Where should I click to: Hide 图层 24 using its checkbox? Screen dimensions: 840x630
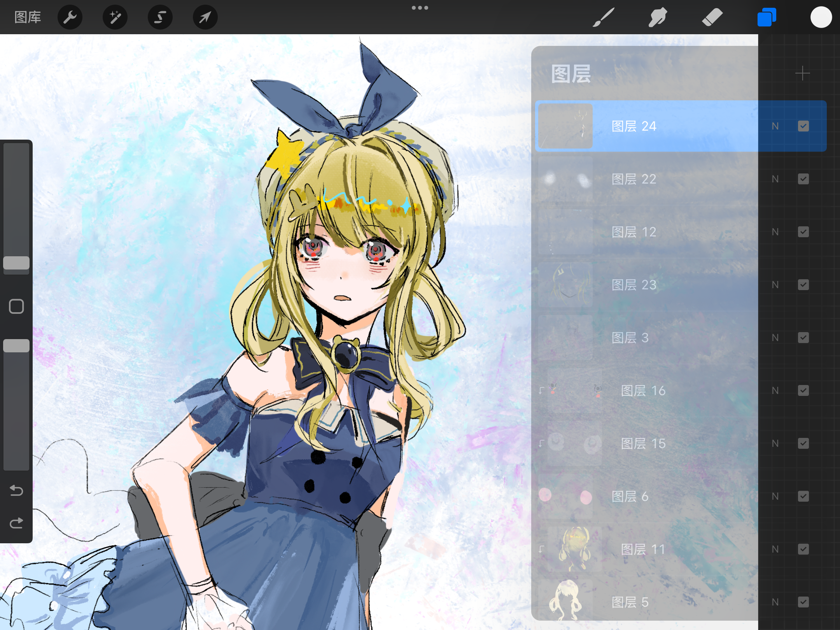tap(803, 126)
